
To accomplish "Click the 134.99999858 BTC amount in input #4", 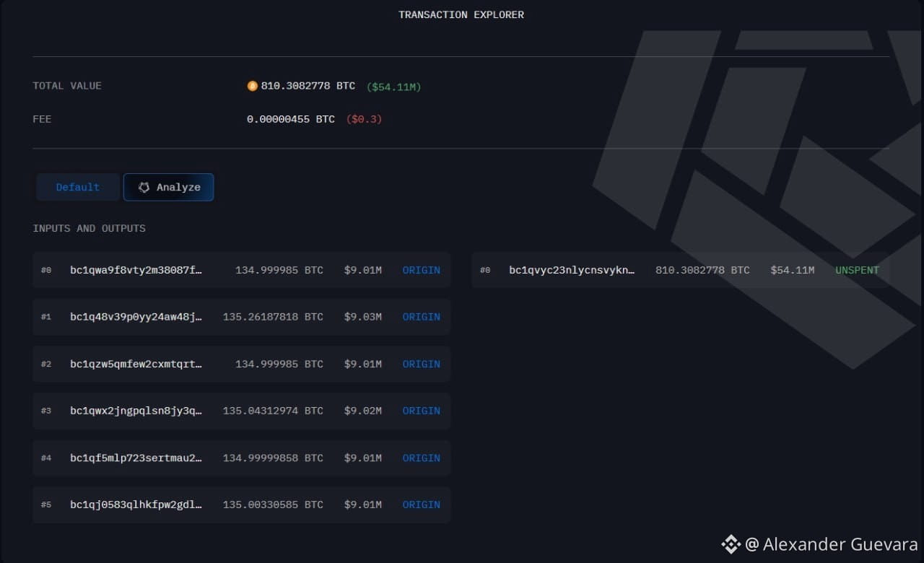I will (x=273, y=458).
